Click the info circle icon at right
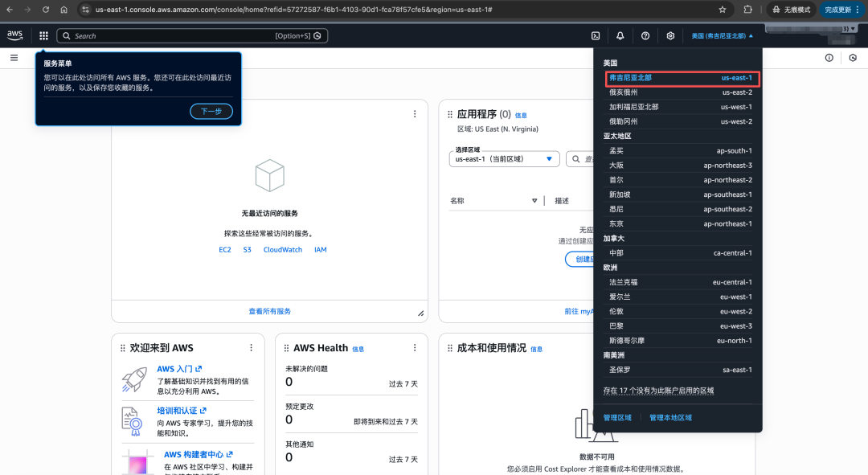 [x=829, y=58]
